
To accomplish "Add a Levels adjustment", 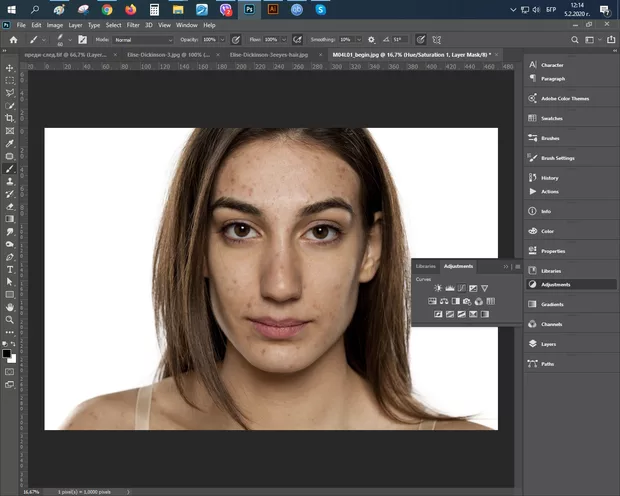I will coord(449,288).
